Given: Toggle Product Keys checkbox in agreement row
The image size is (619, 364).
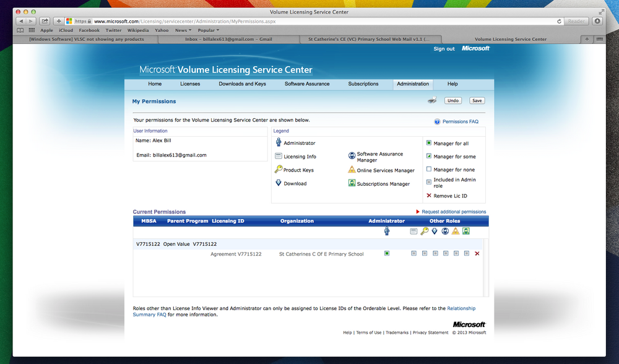Looking at the screenshot, I should (x=425, y=253).
